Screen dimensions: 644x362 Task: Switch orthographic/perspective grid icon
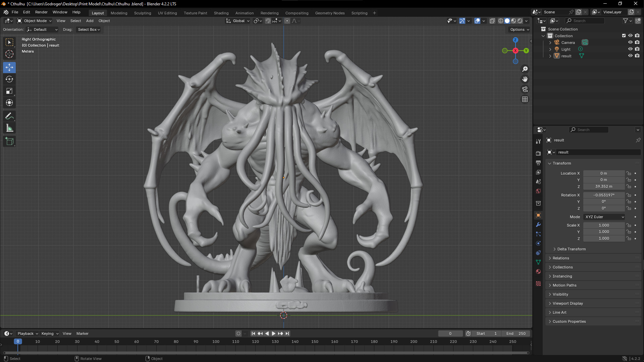coord(525,99)
